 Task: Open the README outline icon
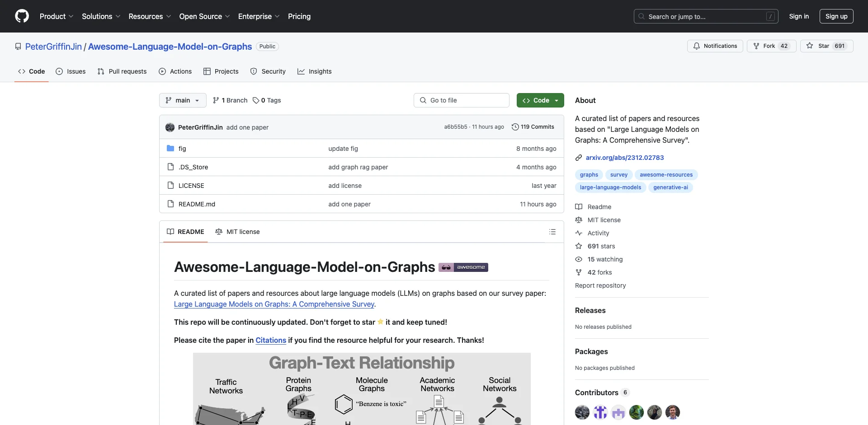pyautogui.click(x=552, y=232)
